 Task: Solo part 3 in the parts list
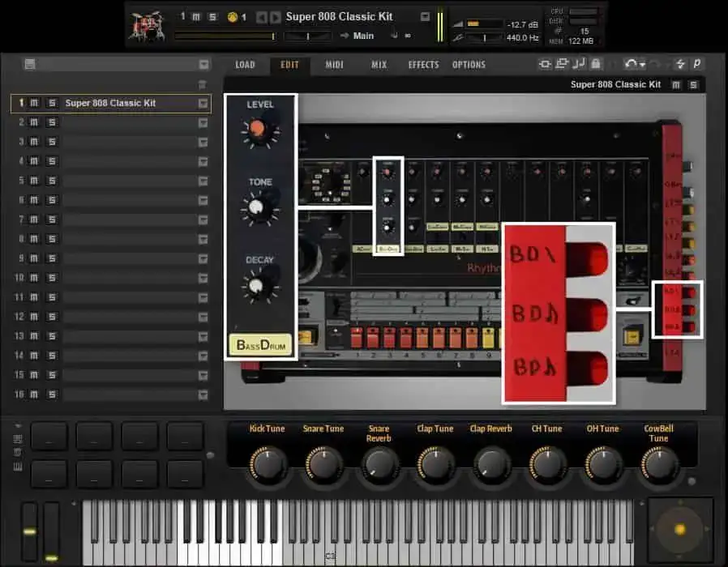pyautogui.click(x=52, y=142)
